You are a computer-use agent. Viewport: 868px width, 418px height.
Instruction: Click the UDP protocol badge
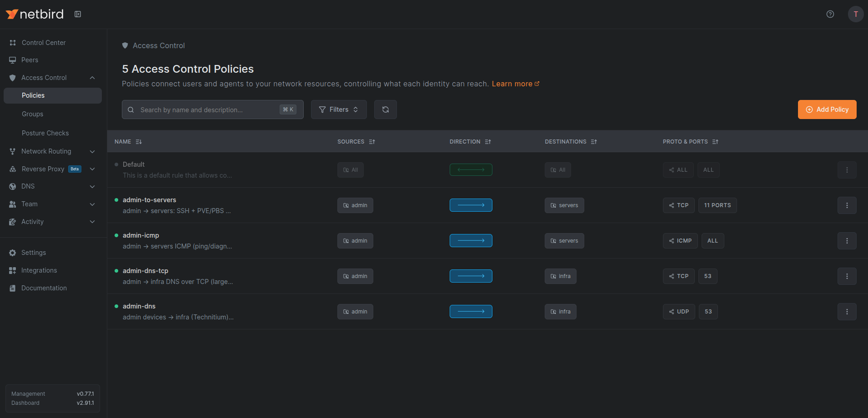coord(679,312)
